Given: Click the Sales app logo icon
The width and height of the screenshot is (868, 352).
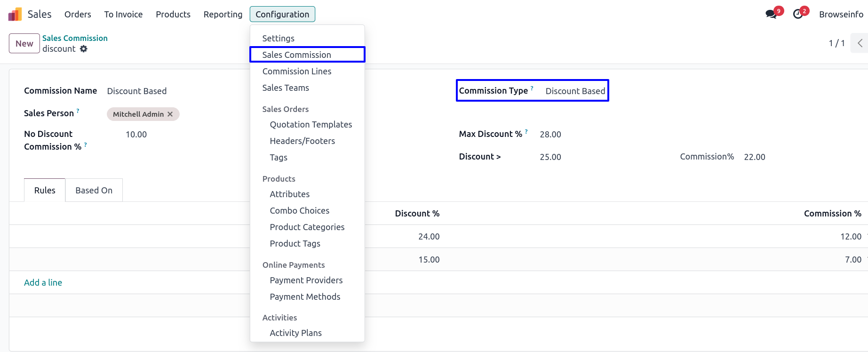Looking at the screenshot, I should (15, 15).
